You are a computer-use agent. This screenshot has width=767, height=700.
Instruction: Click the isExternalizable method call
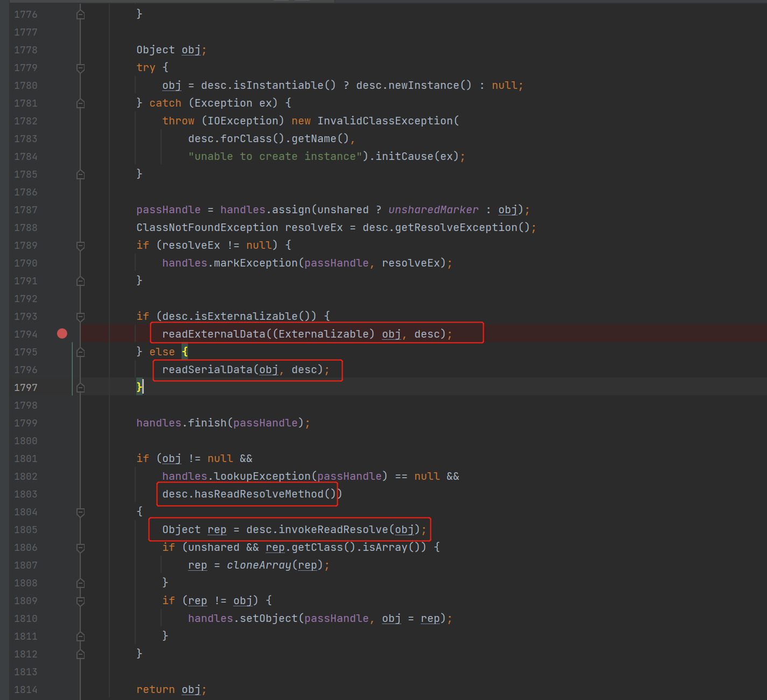coord(246,316)
